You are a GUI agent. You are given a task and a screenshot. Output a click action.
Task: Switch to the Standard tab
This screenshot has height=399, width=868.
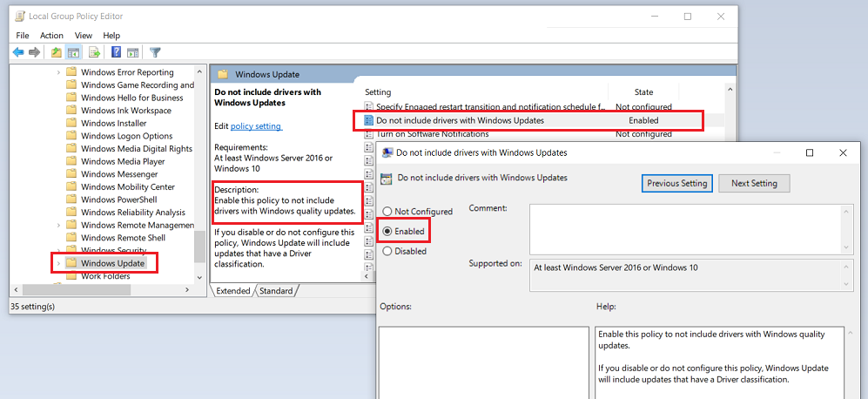pos(276,291)
